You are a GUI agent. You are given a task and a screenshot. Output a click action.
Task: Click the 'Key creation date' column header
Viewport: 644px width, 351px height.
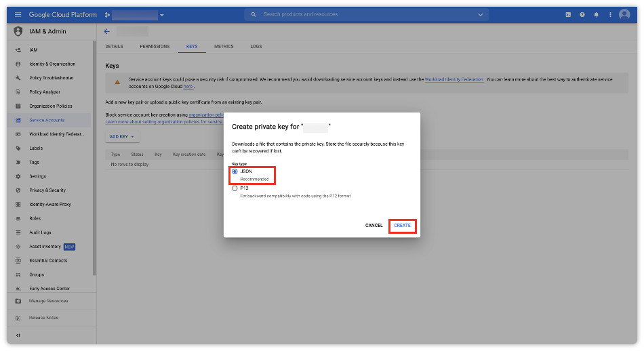pos(189,154)
